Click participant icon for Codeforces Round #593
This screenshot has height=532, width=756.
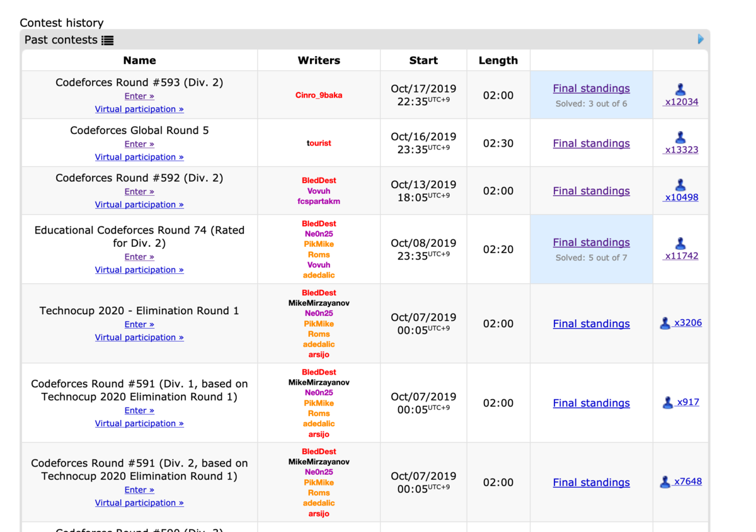click(680, 89)
